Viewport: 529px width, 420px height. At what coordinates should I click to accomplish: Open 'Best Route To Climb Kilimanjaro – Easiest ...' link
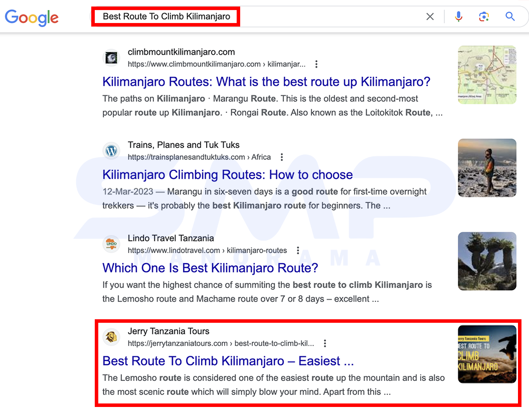(x=228, y=361)
